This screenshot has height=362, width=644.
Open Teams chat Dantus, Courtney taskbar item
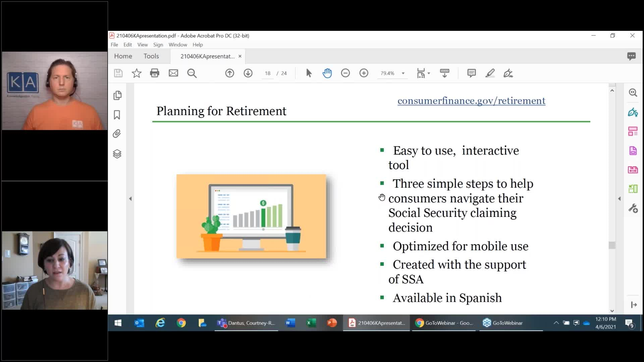[x=247, y=323]
